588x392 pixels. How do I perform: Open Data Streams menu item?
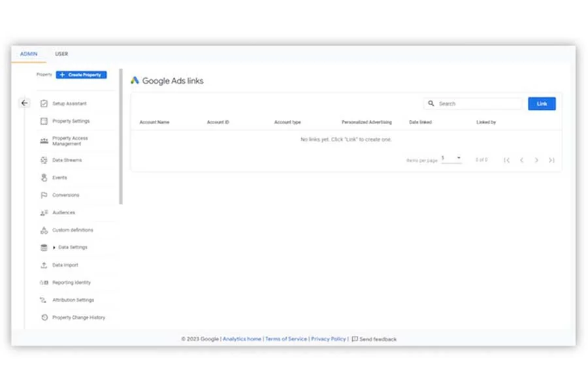coord(67,160)
